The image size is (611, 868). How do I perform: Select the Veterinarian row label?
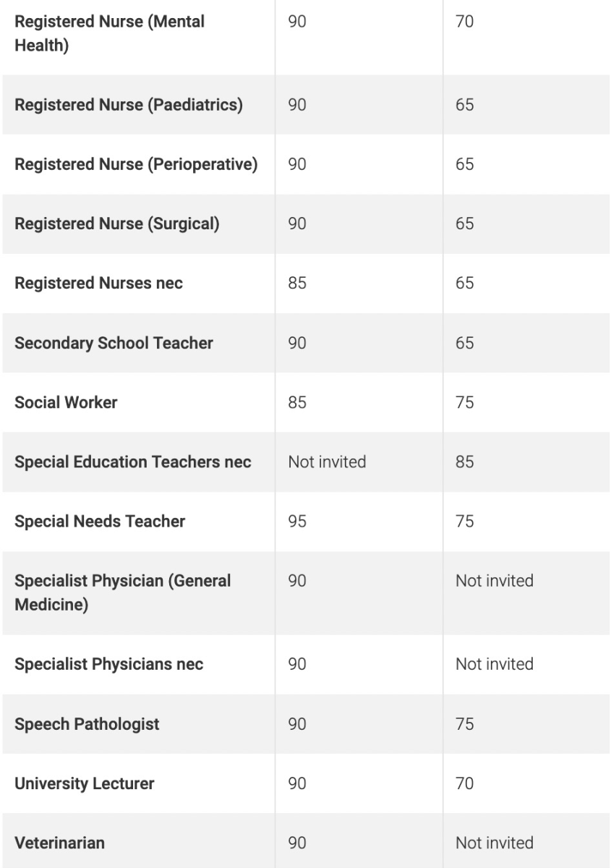(x=59, y=843)
